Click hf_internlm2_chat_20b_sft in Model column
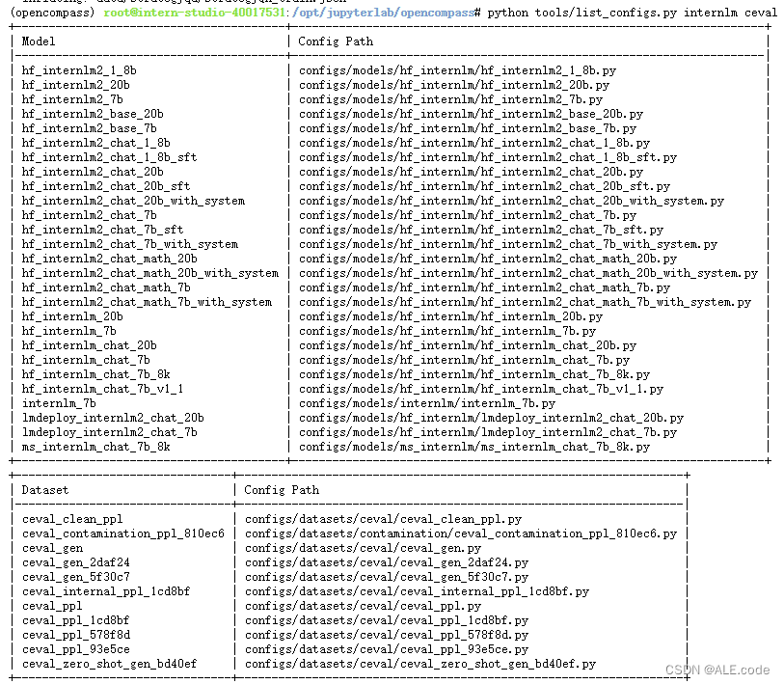The image size is (784, 684). (x=106, y=186)
